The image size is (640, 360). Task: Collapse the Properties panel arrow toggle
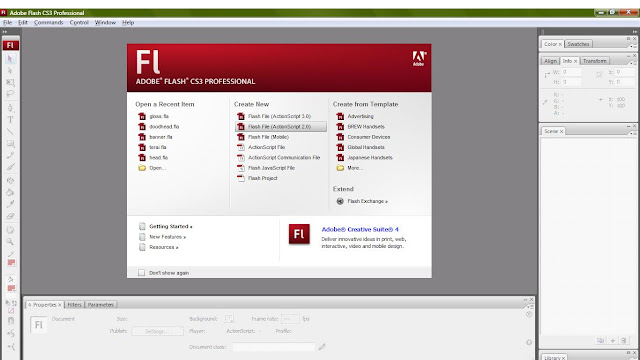pos(30,305)
